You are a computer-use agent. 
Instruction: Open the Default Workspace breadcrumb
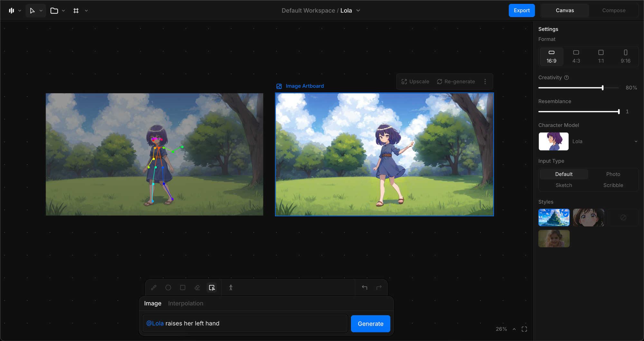[308, 11]
